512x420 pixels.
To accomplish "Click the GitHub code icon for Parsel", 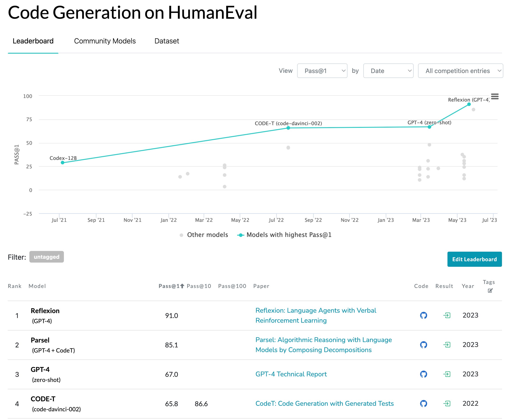I will click(x=423, y=345).
